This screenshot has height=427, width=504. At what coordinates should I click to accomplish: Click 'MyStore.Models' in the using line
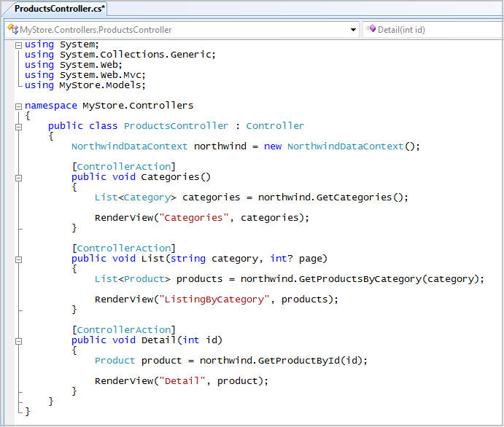[x=100, y=85]
